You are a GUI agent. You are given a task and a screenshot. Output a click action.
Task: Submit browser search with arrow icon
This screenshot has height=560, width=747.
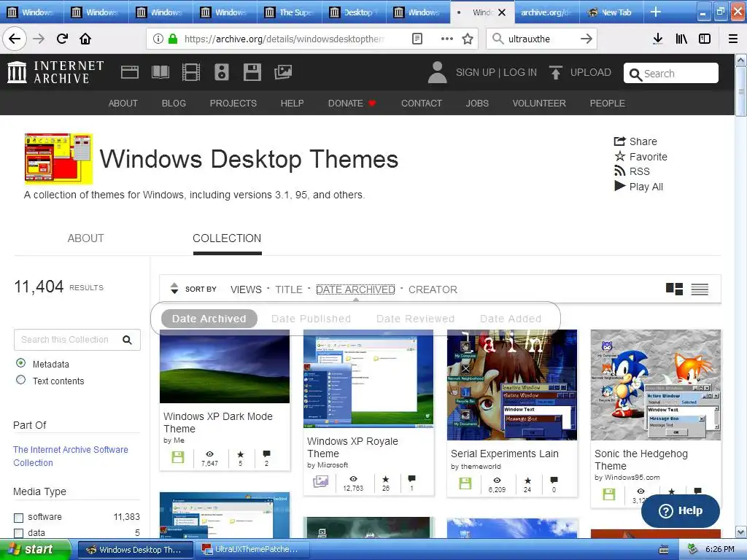(587, 39)
